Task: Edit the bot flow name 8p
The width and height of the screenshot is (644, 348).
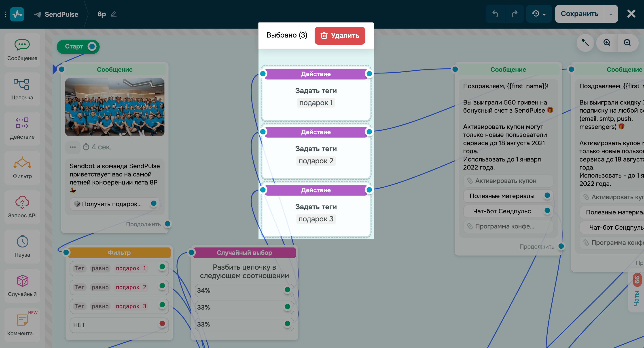Action: click(114, 14)
